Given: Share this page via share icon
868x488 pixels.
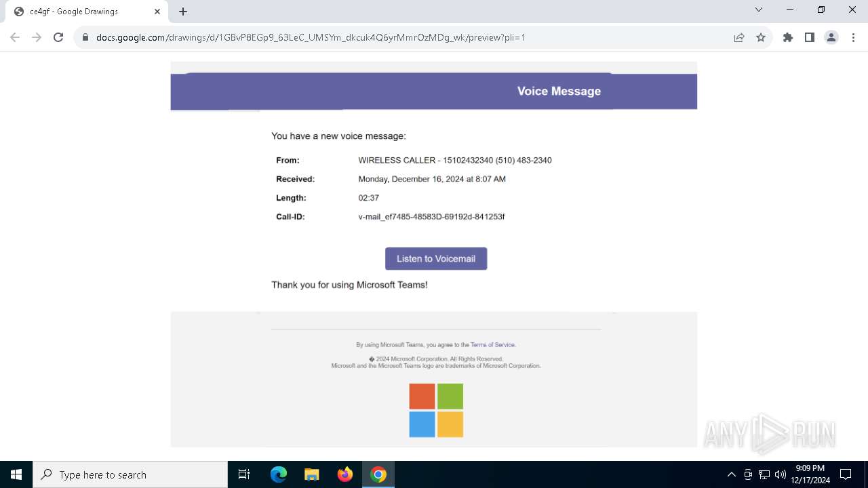Looking at the screenshot, I should pos(739,37).
